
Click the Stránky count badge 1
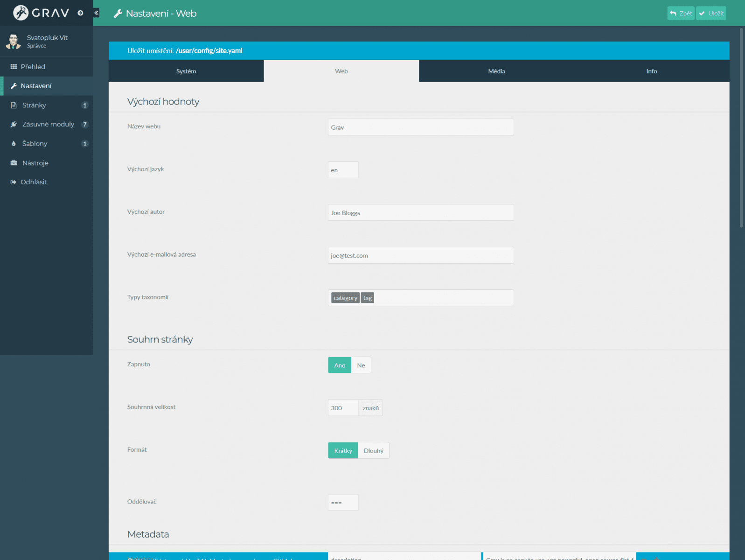(84, 105)
